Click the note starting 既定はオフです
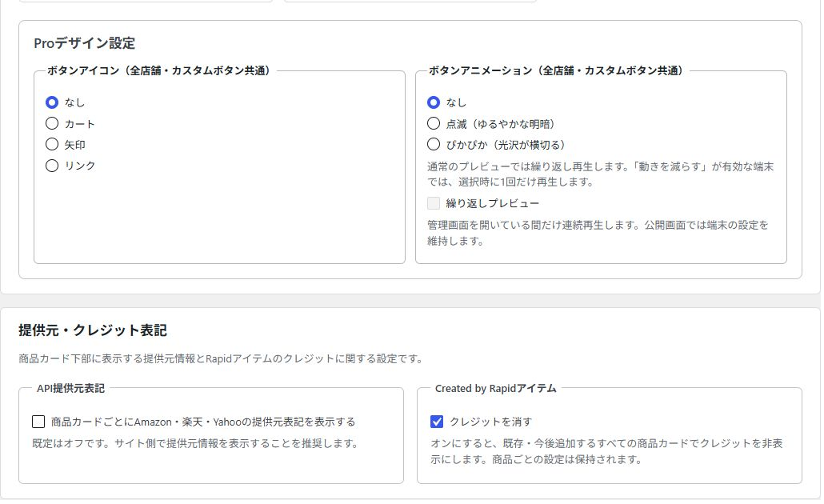This screenshot has width=824, height=504. click(x=195, y=443)
